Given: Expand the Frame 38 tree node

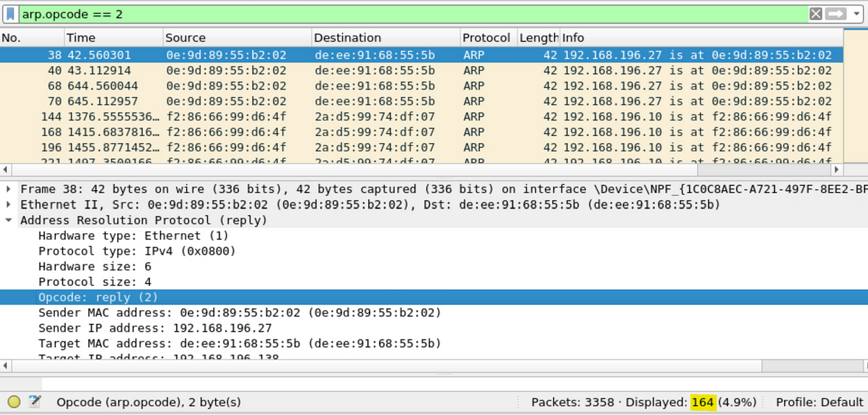Looking at the screenshot, I should pos(8,189).
